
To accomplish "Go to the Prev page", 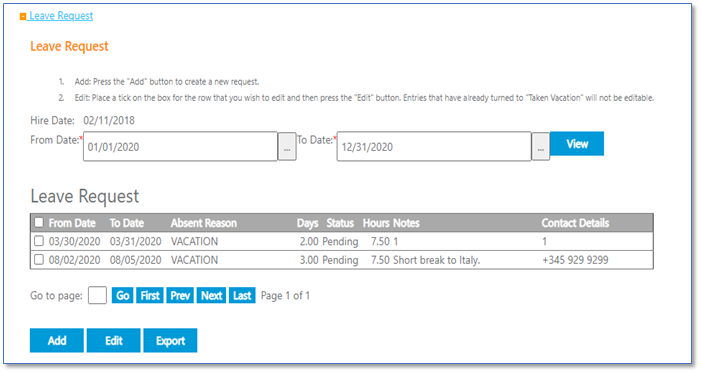I will [x=180, y=295].
